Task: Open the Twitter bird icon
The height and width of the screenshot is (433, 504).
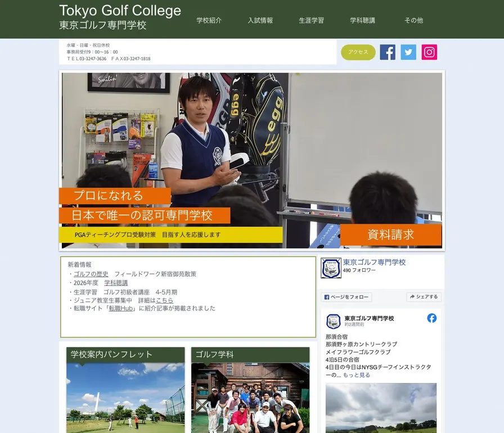Action: tap(408, 52)
